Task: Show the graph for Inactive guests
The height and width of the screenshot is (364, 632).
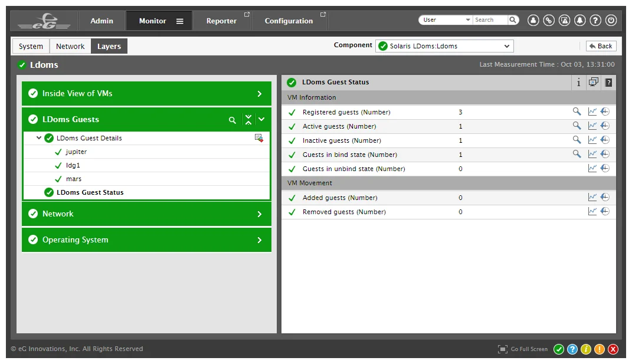Action: click(x=592, y=140)
